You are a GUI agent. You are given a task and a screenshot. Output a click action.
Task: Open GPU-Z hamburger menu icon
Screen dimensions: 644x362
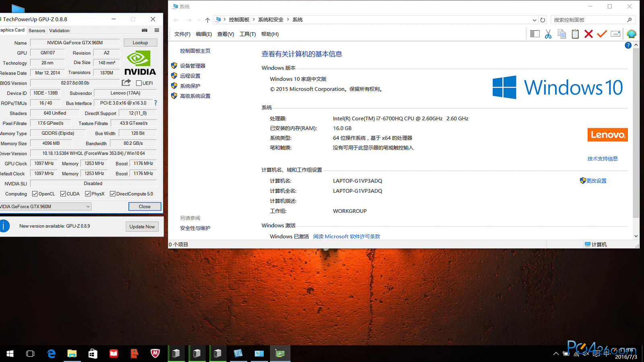tap(157, 30)
